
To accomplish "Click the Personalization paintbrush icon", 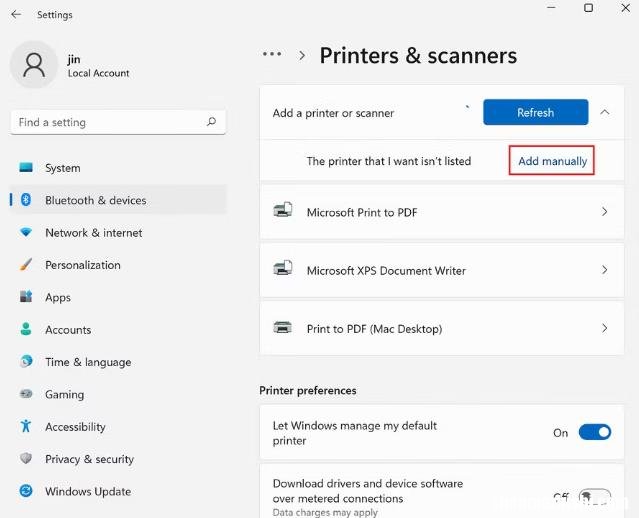I will tap(26, 265).
